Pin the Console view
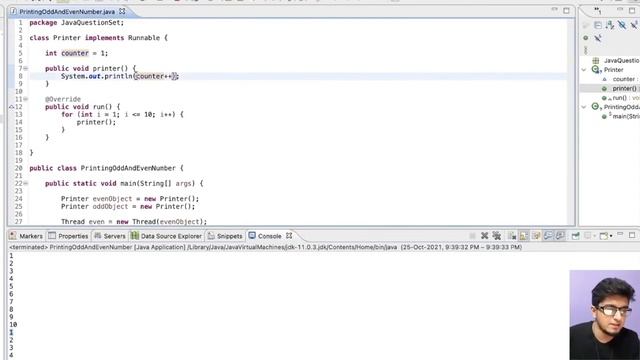This screenshot has height=360, width=640. (576, 236)
